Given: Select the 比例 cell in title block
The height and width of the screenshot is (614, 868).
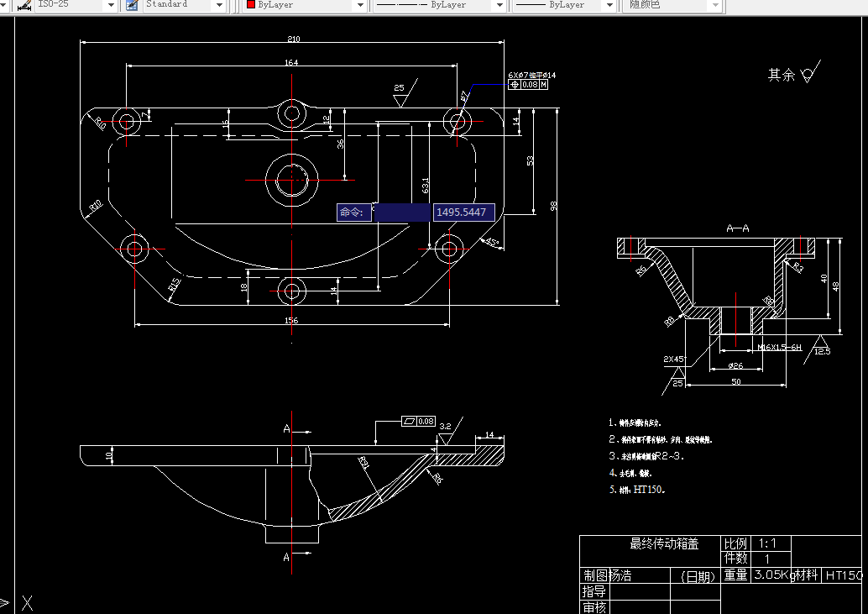Looking at the screenshot, I should (x=735, y=543).
